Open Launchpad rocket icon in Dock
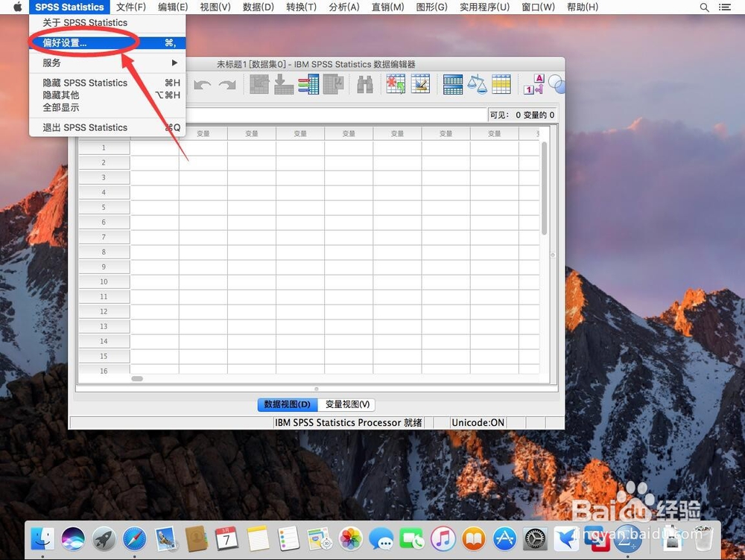This screenshot has width=745, height=560. (104, 538)
